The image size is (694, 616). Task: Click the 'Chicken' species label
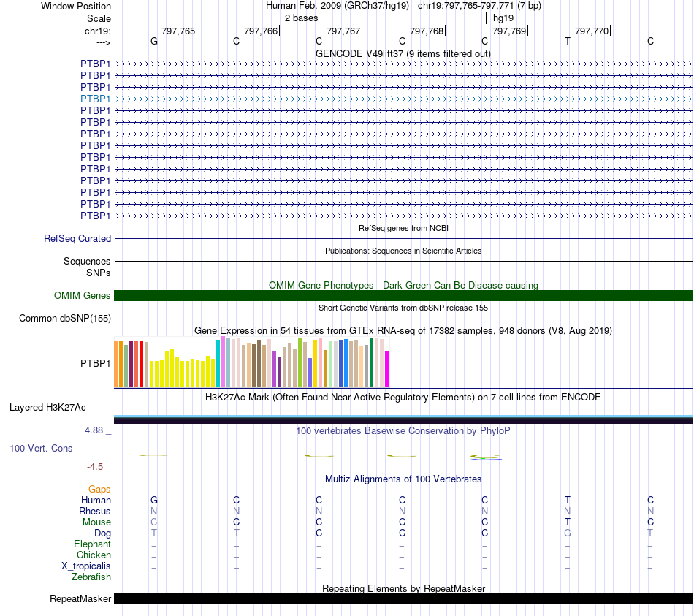pos(94,555)
